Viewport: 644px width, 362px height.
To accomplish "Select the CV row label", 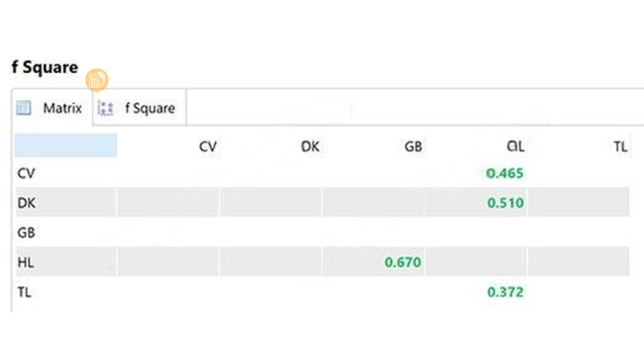I will click(x=26, y=173).
